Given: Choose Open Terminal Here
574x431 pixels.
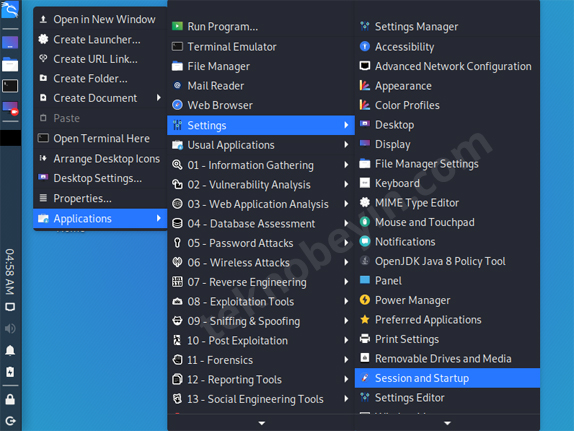Looking at the screenshot, I should [x=100, y=138].
